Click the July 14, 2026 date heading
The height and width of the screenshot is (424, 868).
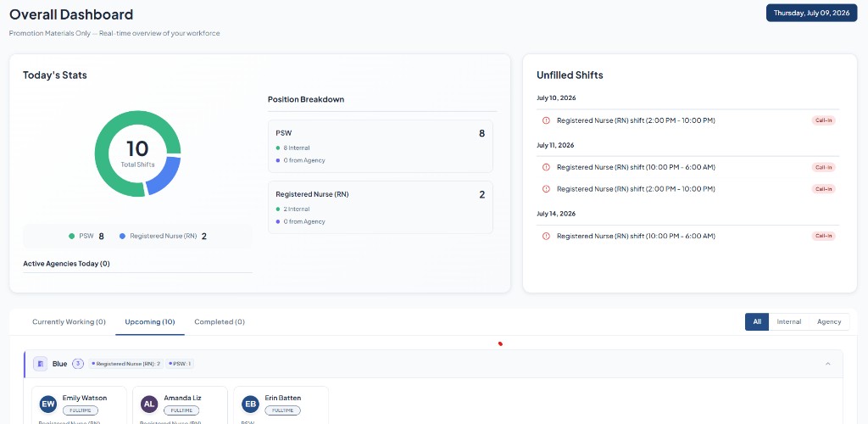tap(555, 214)
